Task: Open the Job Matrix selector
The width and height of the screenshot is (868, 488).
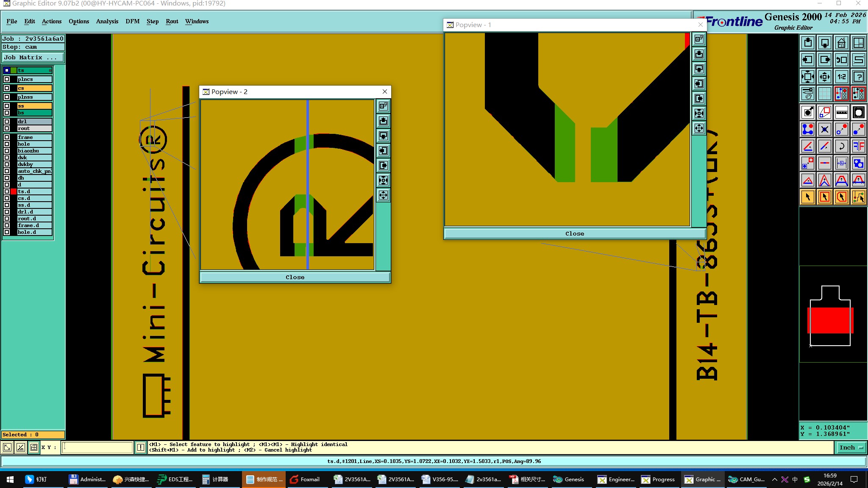Action: 33,58
